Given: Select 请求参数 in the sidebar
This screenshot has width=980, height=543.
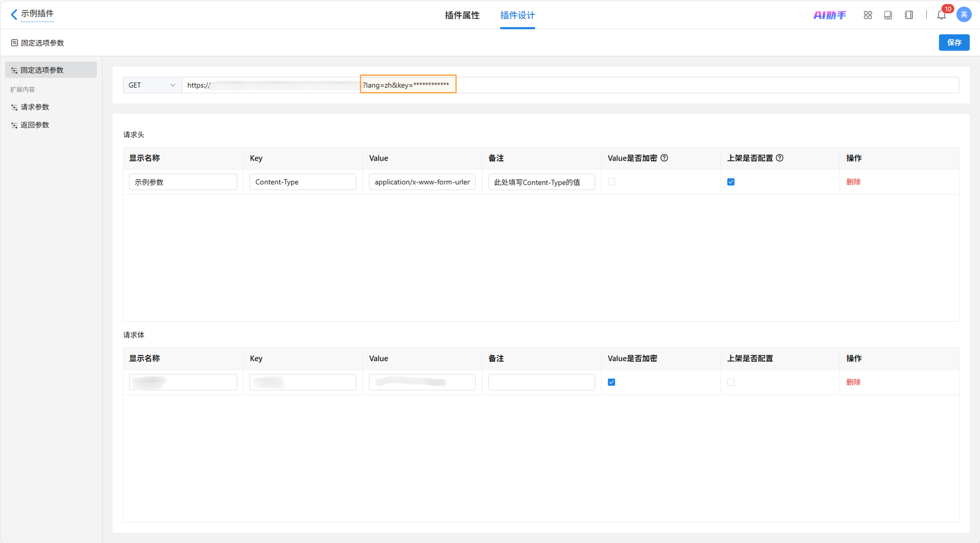Looking at the screenshot, I should 35,107.
